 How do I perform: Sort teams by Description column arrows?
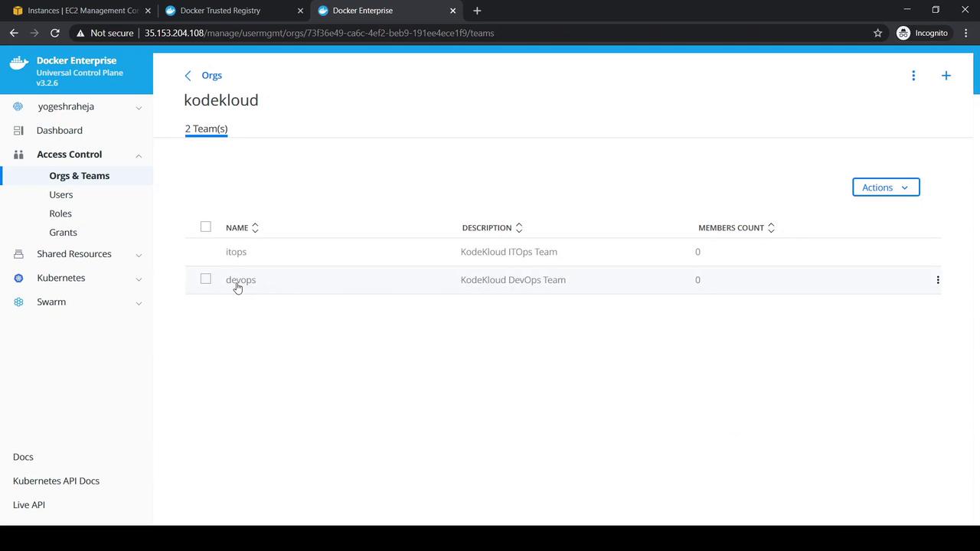point(518,227)
